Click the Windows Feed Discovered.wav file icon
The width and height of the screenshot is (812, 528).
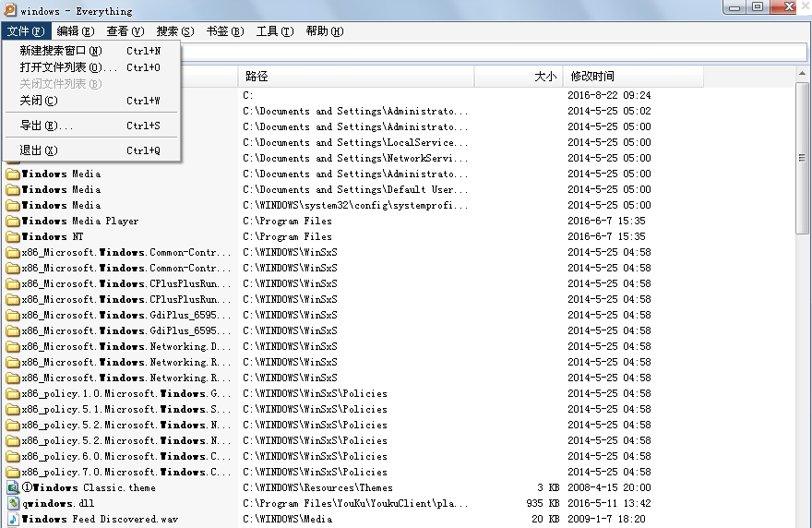pyautogui.click(x=13, y=519)
